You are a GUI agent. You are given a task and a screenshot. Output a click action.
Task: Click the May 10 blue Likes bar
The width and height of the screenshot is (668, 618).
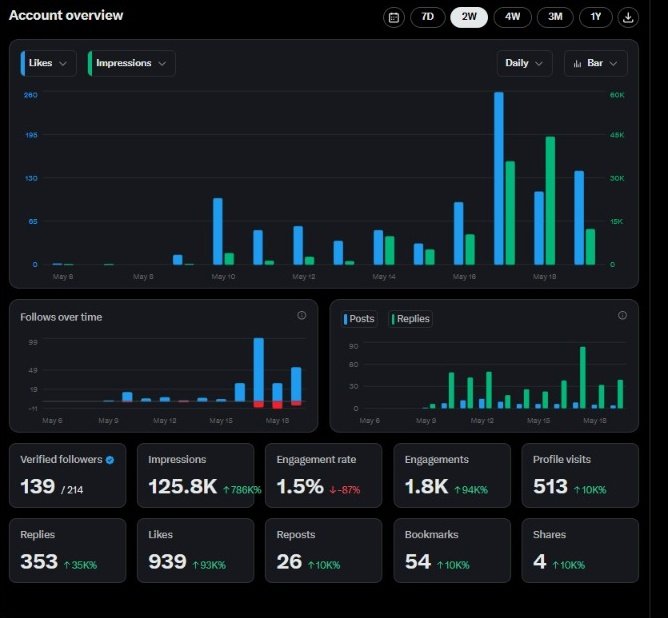(x=218, y=231)
